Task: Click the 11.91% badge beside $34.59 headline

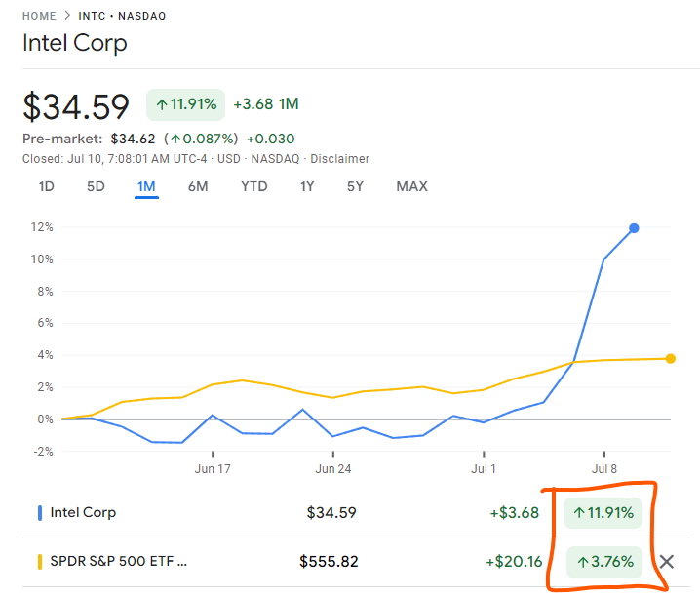Action: coord(185,104)
